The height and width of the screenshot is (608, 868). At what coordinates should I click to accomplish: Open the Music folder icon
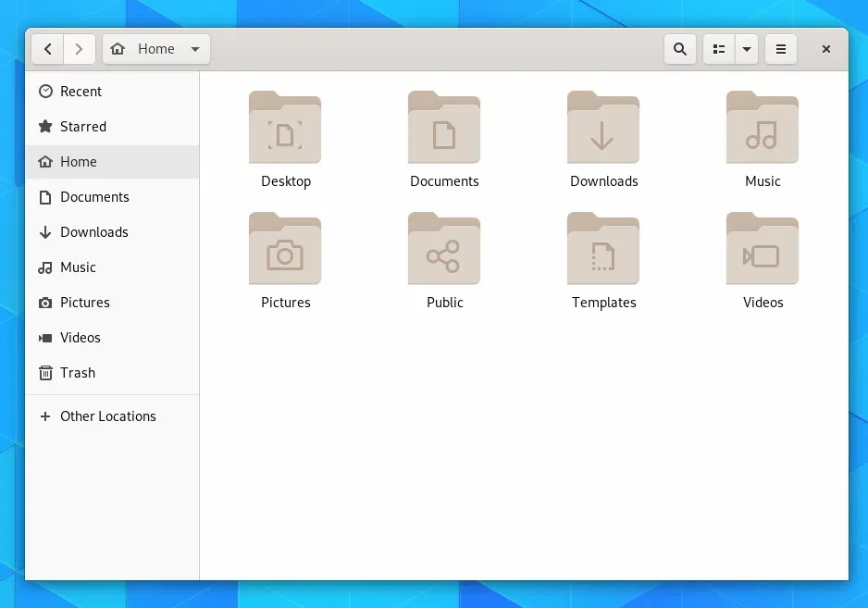(x=763, y=128)
